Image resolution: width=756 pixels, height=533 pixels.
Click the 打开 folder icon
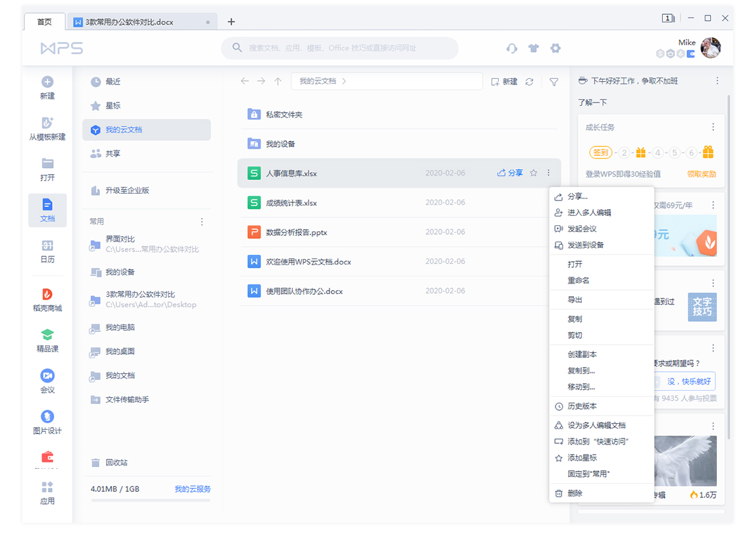47,163
